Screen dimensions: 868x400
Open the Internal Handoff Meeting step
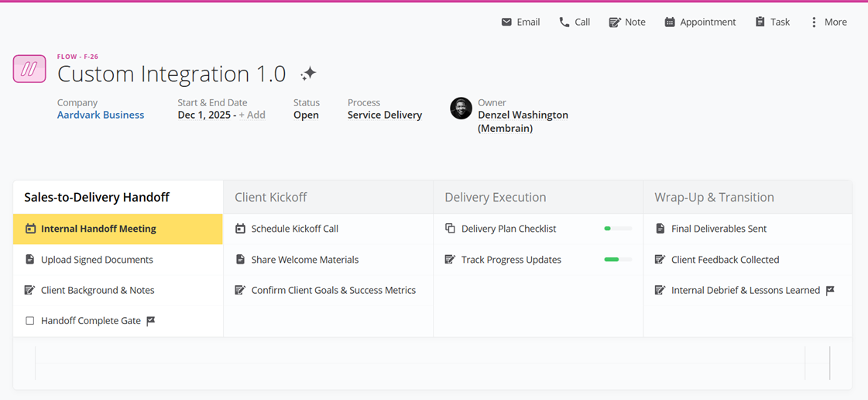tap(98, 229)
